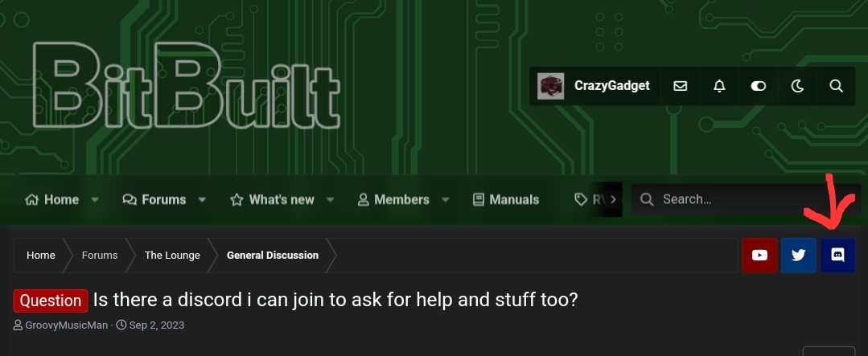Image resolution: width=868 pixels, height=356 pixels.
Task: Expand the What's new dropdown arrow
Action: pyautogui.click(x=330, y=199)
